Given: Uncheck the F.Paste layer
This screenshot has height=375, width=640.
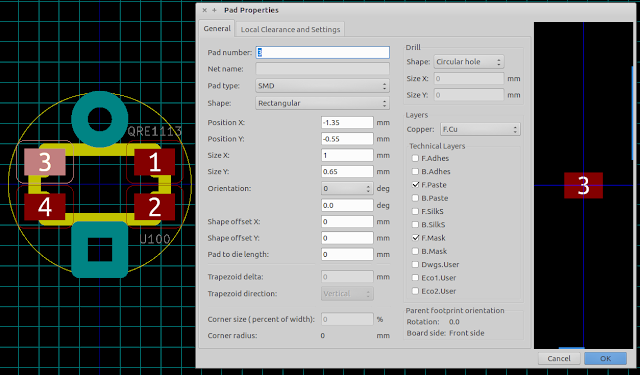Looking at the screenshot, I should 415,184.
